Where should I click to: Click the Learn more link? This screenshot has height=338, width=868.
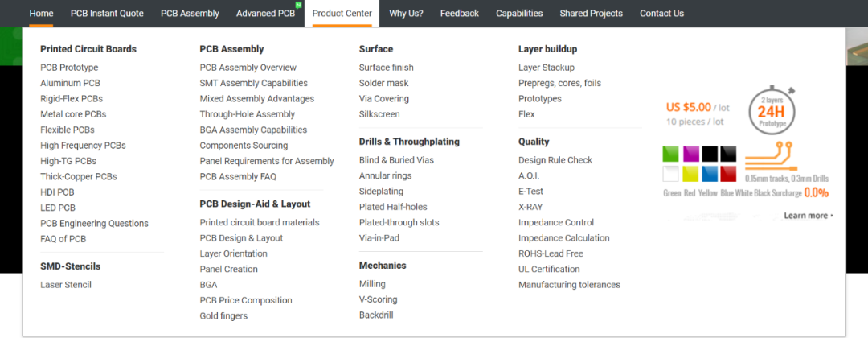pyautogui.click(x=808, y=216)
